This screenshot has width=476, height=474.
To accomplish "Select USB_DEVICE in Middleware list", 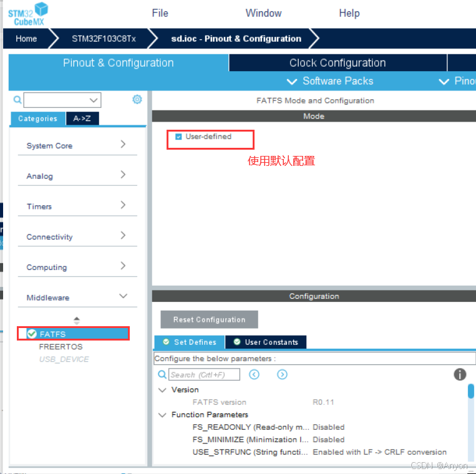I will [64, 359].
